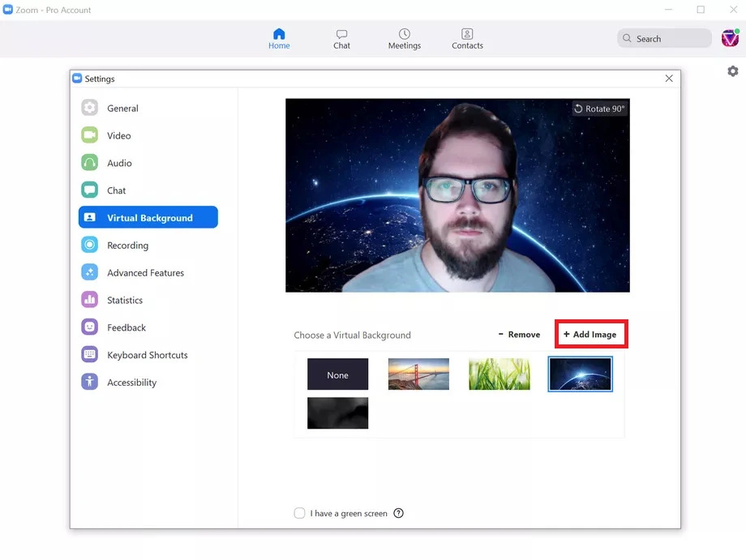This screenshot has width=746, height=560.
Task: Select the Video settings icon
Action: 89,135
